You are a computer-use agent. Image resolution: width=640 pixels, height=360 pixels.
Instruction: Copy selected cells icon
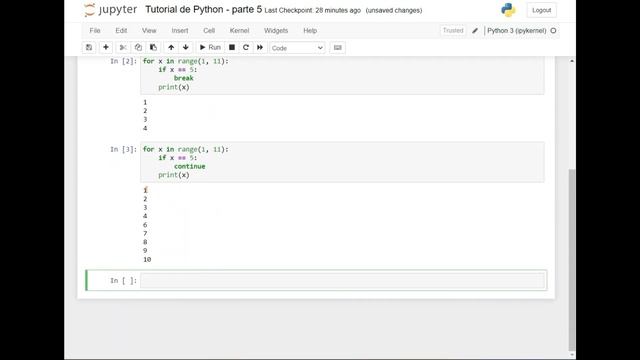(138, 48)
